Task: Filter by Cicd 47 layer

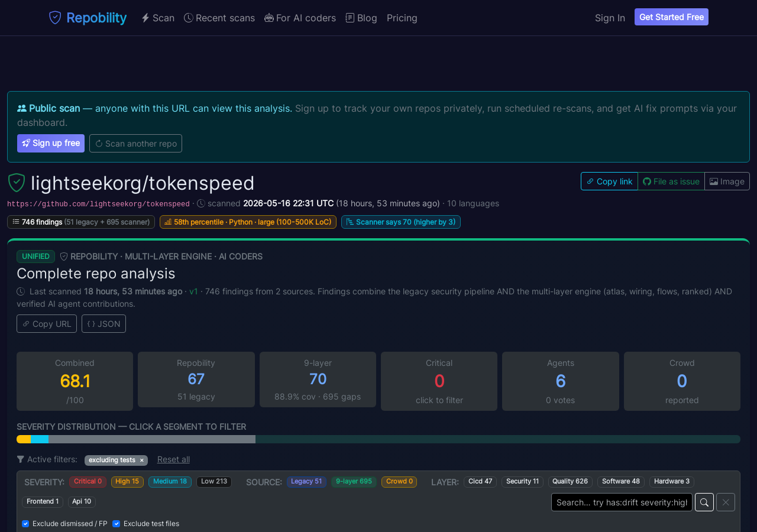Action: point(480,482)
